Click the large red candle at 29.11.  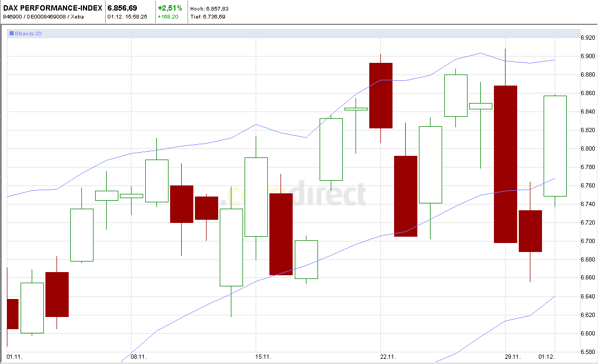click(506, 164)
